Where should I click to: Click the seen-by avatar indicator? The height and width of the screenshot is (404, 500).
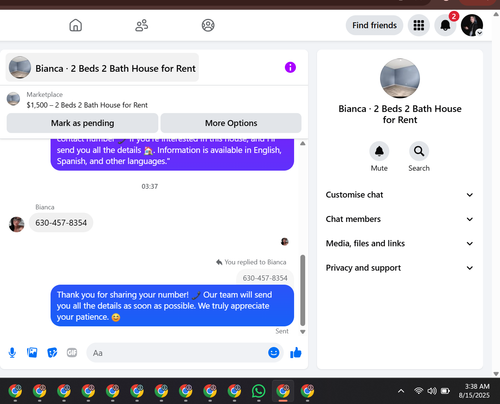pyautogui.click(x=284, y=242)
